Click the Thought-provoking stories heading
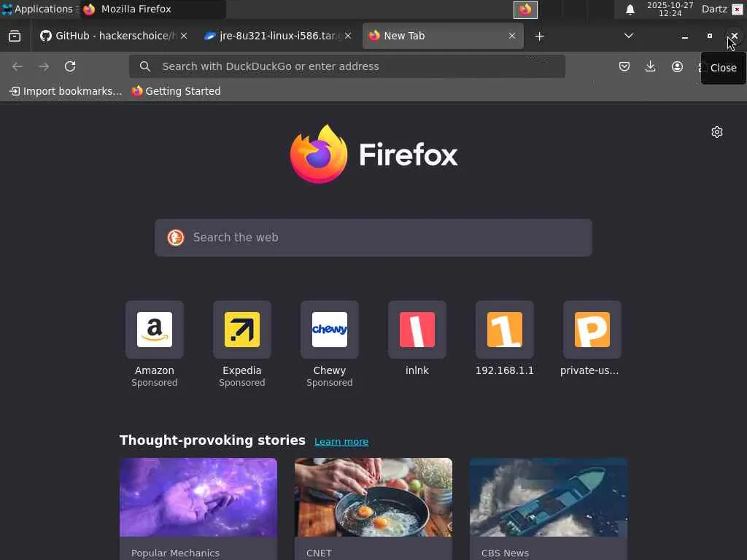Viewport: 747px width, 560px height. click(212, 440)
